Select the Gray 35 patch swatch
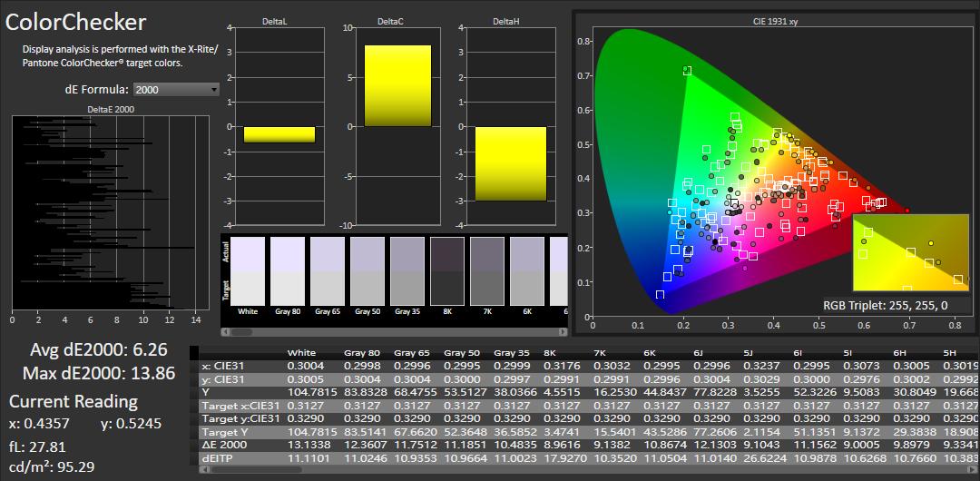The image size is (980, 481). (x=407, y=270)
